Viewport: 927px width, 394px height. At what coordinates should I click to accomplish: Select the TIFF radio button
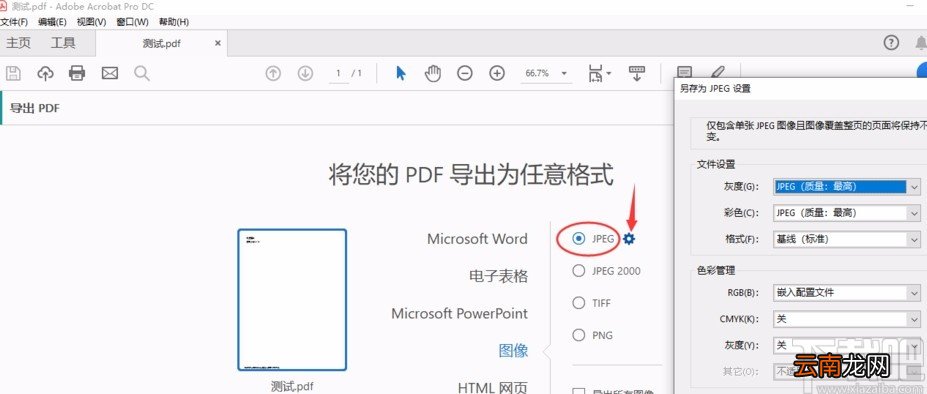tap(579, 303)
